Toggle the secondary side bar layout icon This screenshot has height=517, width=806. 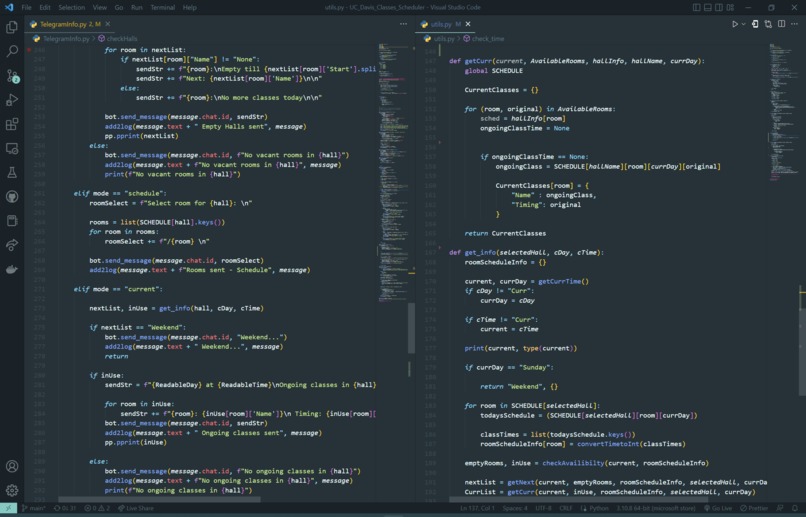tap(719, 7)
